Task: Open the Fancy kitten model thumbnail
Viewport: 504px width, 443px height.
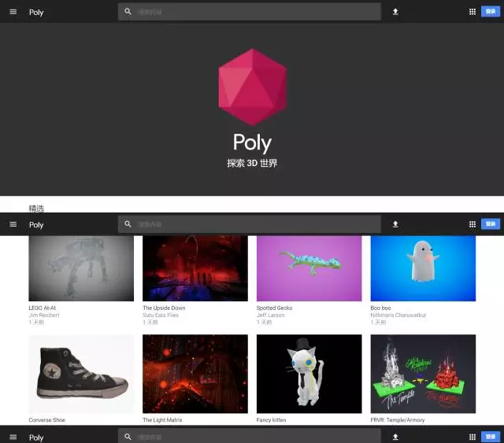Action: pos(309,374)
